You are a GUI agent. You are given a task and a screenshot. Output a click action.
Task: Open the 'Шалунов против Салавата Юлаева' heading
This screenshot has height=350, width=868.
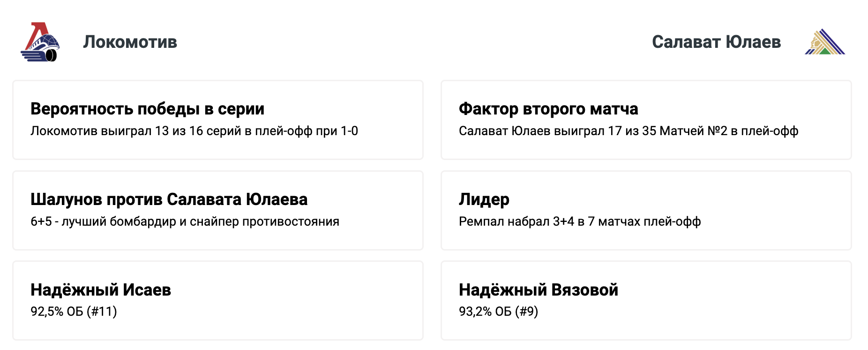(x=169, y=199)
